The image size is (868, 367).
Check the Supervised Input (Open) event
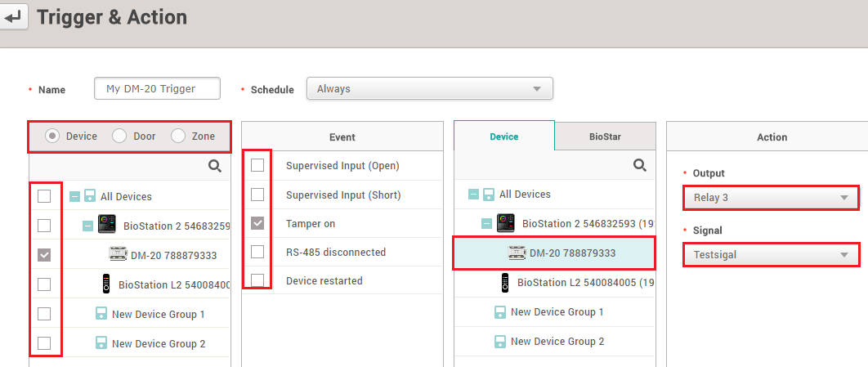tap(257, 166)
